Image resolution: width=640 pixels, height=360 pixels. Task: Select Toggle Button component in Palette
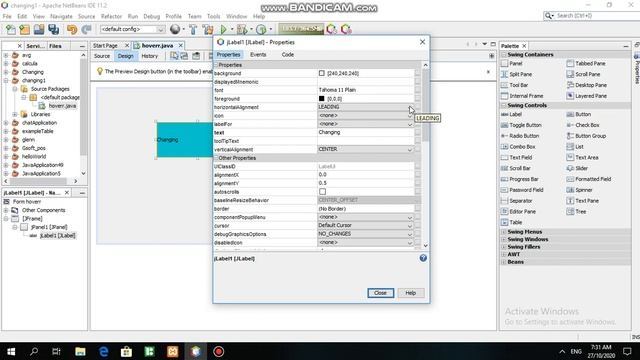(x=521, y=125)
